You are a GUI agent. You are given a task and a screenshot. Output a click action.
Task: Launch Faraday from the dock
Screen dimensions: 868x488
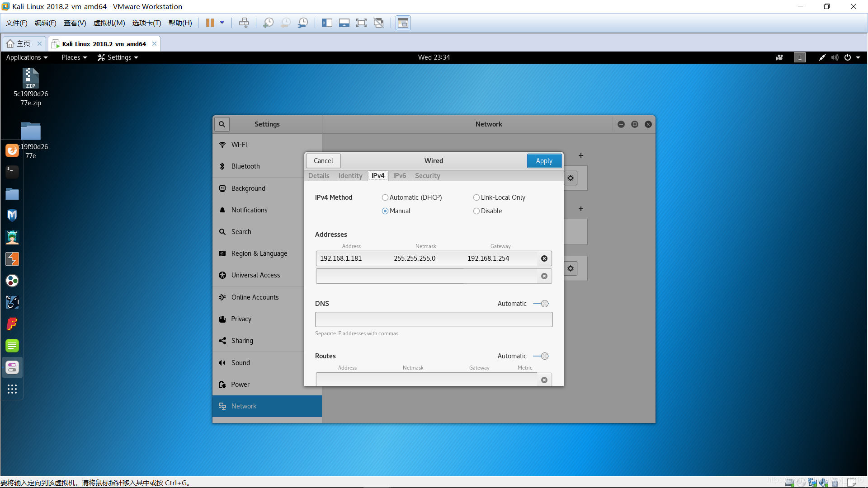tap(12, 324)
